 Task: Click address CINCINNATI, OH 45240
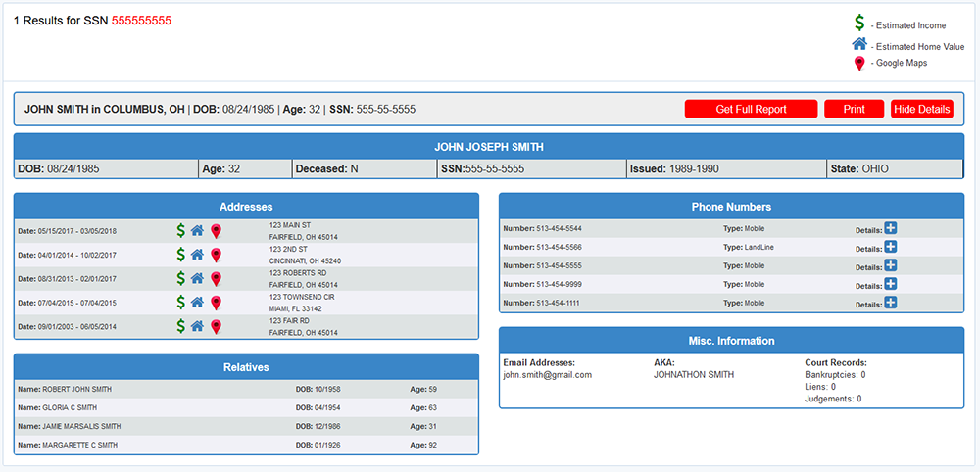point(306,261)
